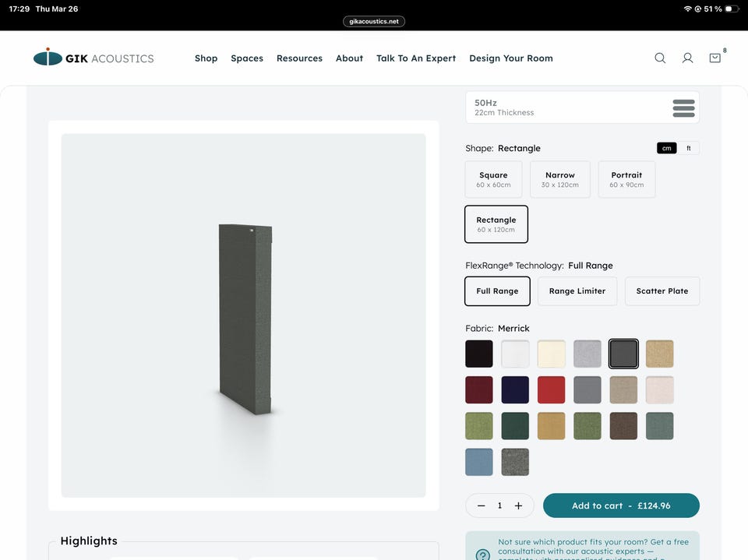The width and height of the screenshot is (748, 560).
Task: Pick the mustard gold fabric swatch
Action: pos(551,426)
